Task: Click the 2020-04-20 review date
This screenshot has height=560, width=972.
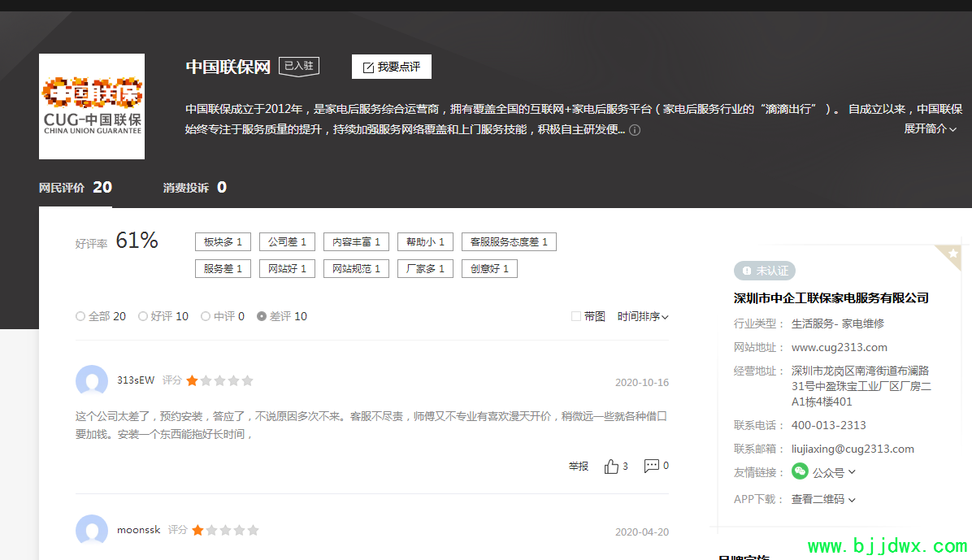Action: (641, 532)
